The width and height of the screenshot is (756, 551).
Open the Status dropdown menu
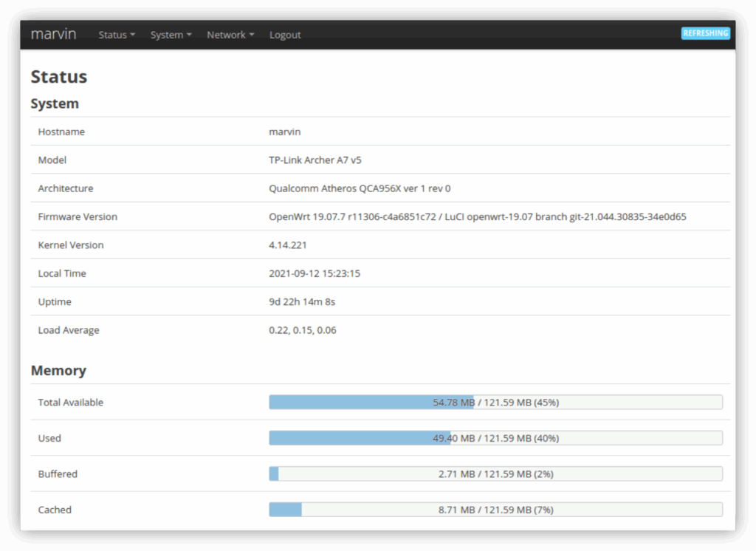117,35
